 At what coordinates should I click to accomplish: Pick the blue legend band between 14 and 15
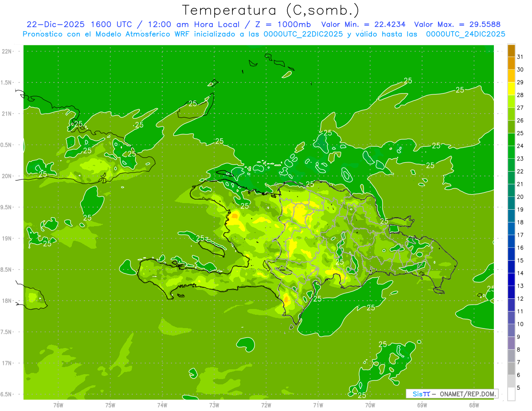coord(511,266)
